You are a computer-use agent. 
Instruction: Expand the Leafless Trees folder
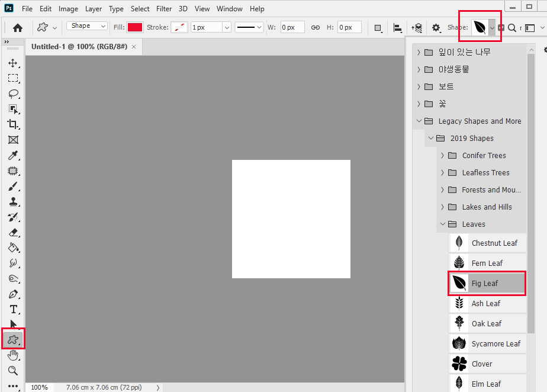pyautogui.click(x=442, y=172)
